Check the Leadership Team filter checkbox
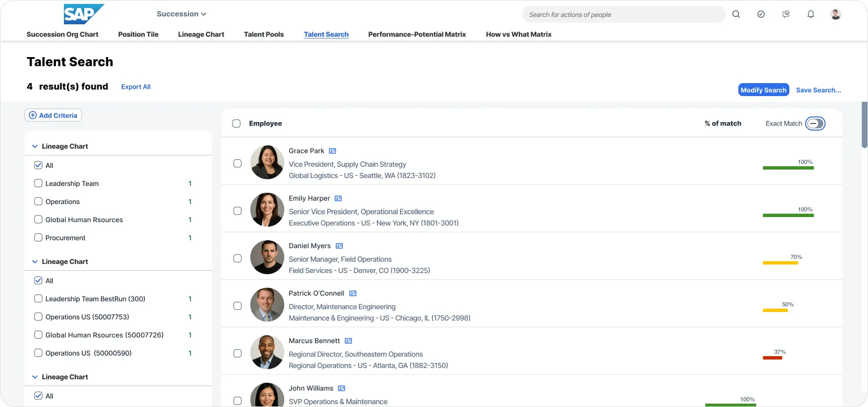 pos(38,183)
